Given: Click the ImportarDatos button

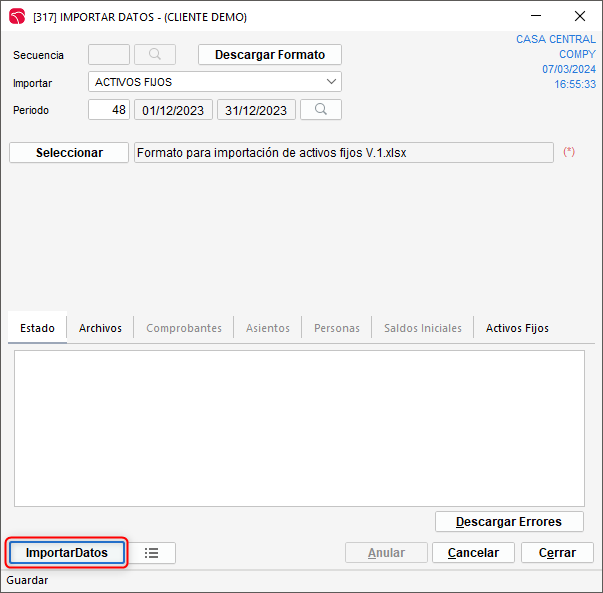Looking at the screenshot, I should pos(67,553).
